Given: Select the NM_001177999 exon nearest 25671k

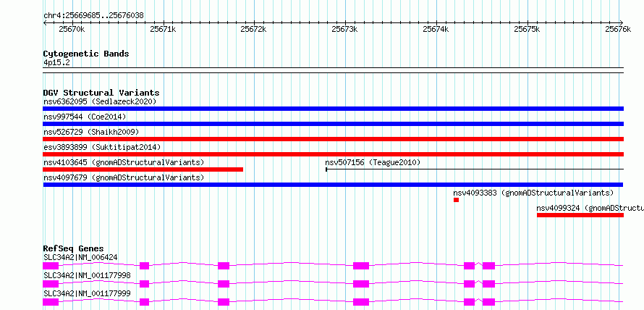Looking at the screenshot, I should pos(144,302).
